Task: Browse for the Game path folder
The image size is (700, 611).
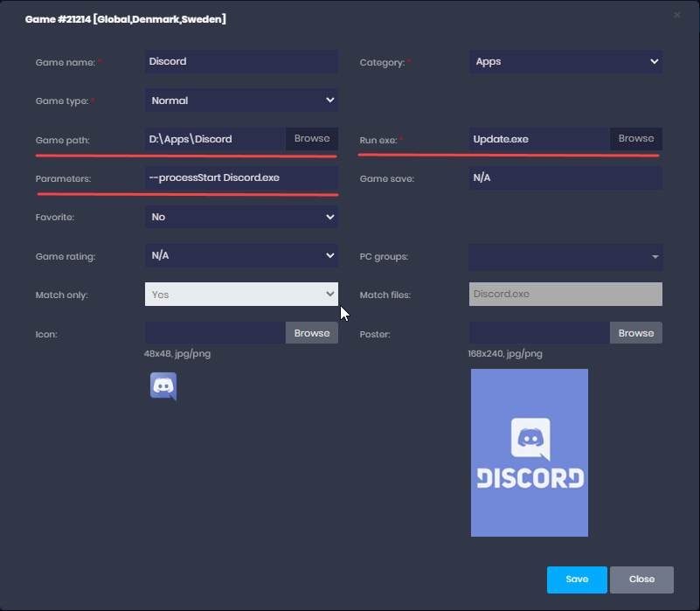Action: tap(312, 139)
